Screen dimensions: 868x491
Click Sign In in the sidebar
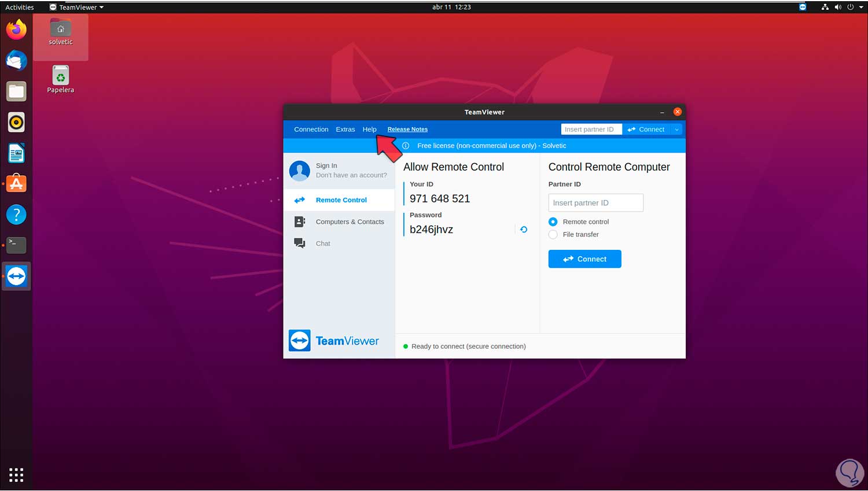[326, 165]
